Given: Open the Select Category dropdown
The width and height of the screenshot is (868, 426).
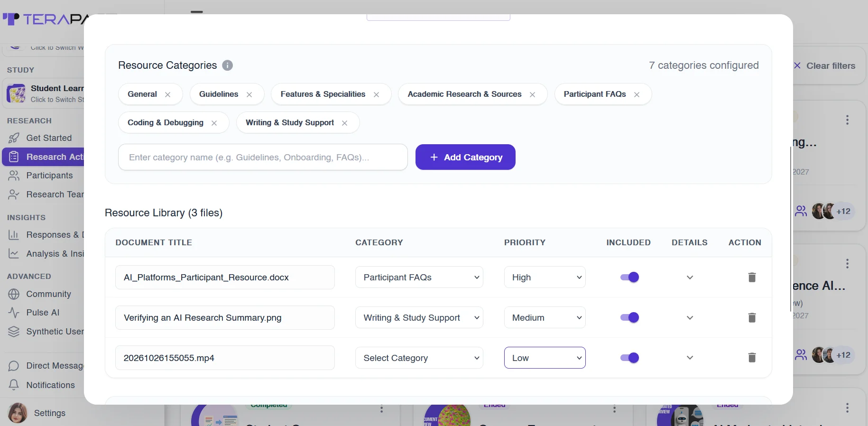Looking at the screenshot, I should 419,358.
